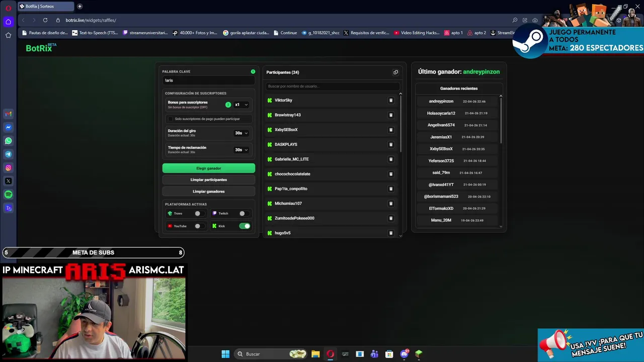
Task: Click participant name hugo5v5
Action: [283, 233]
